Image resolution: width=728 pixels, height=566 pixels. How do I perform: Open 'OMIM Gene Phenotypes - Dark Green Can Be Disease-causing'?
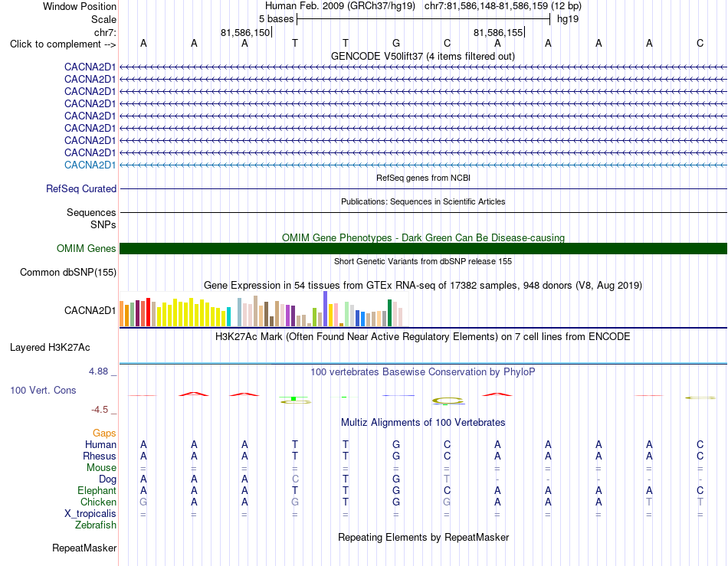click(x=423, y=237)
